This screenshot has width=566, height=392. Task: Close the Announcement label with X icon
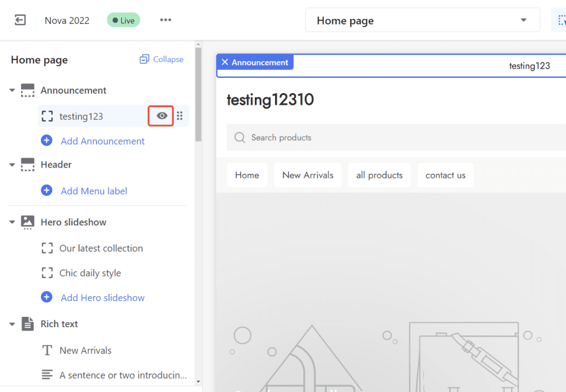pyautogui.click(x=225, y=62)
